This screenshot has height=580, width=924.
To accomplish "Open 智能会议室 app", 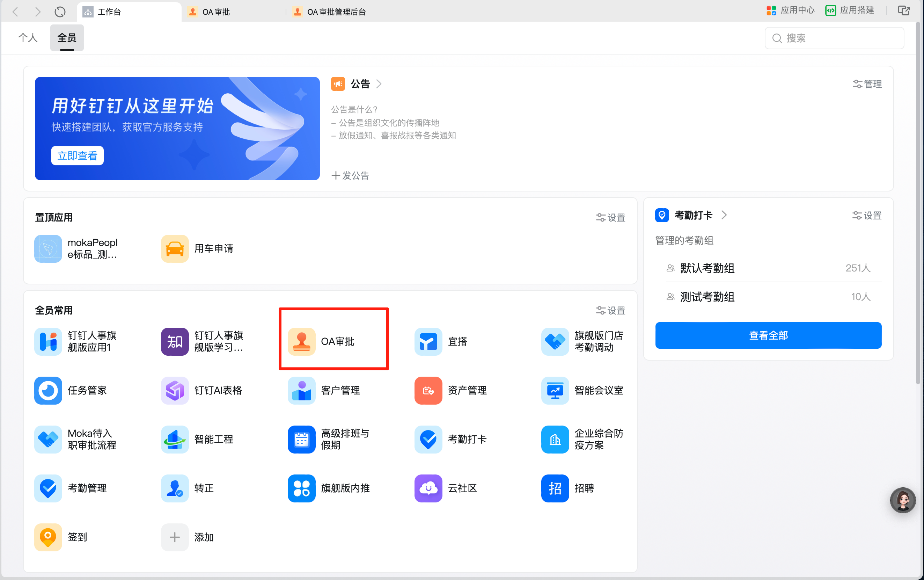I will [x=582, y=391].
